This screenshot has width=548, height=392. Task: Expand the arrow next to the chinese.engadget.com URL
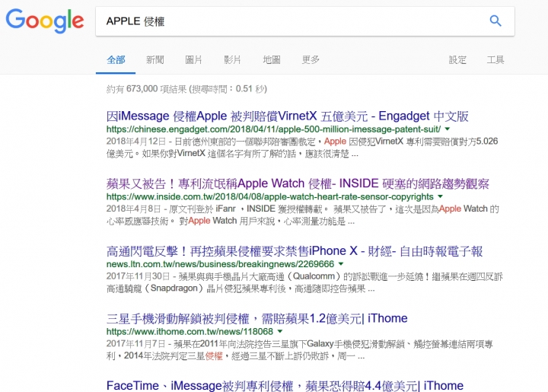coord(447,129)
